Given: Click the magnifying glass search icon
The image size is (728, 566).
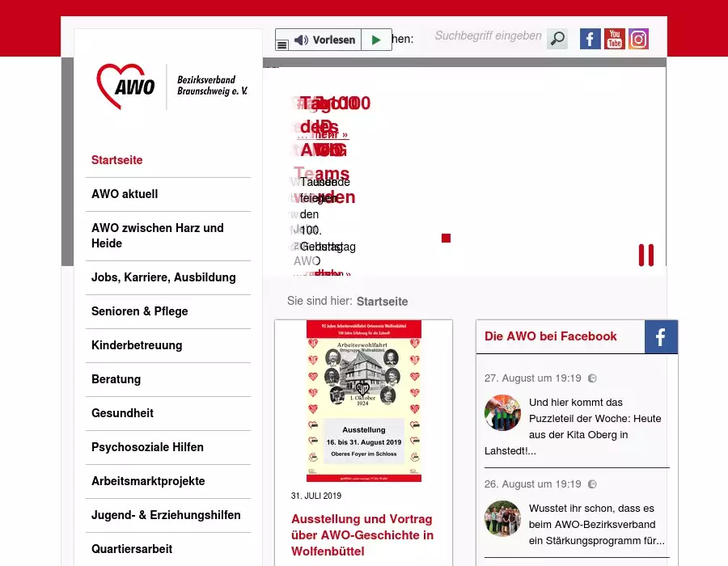Looking at the screenshot, I should (x=557, y=39).
